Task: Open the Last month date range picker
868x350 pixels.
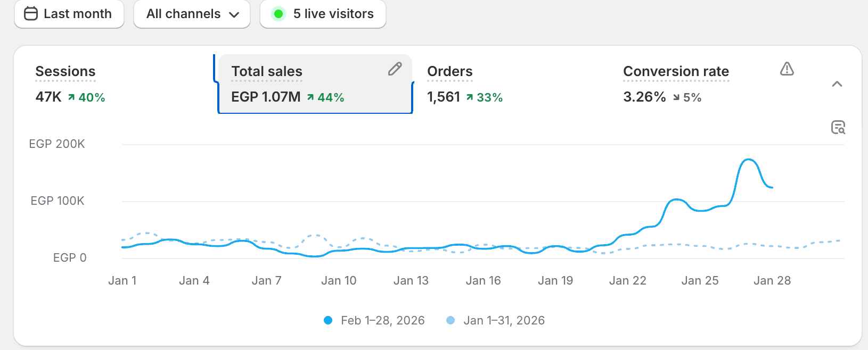Action: [69, 14]
